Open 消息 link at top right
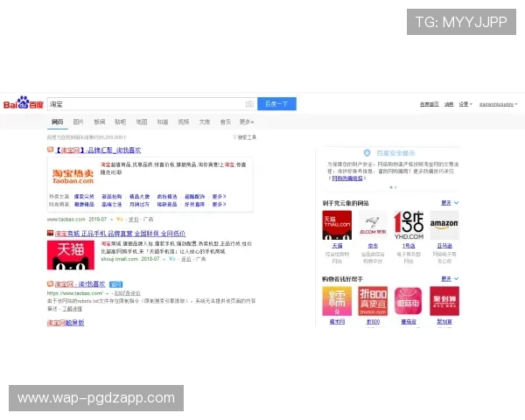Screen dimensions: 525x420 [449, 104]
